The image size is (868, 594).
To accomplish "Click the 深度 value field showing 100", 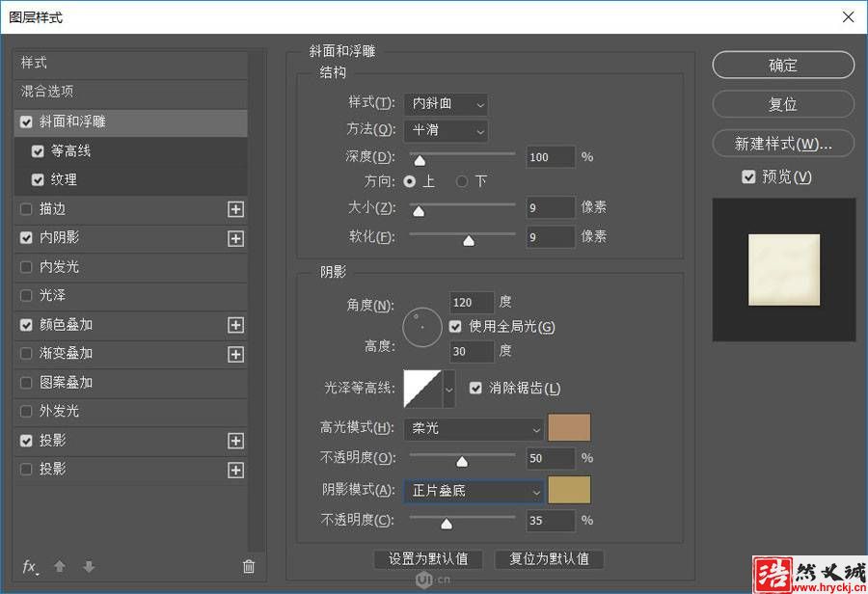I will [x=551, y=157].
